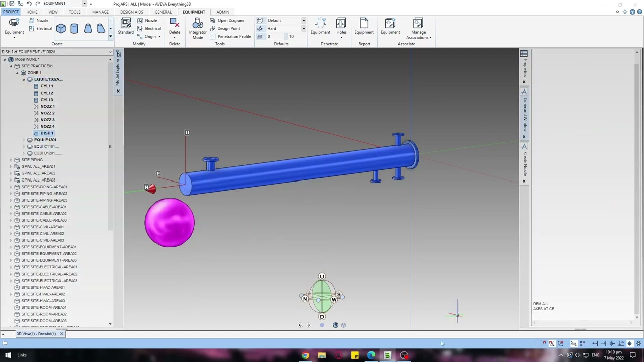Click the globe view icon under compass
The width and height of the screenshot is (644, 362).
335,325
